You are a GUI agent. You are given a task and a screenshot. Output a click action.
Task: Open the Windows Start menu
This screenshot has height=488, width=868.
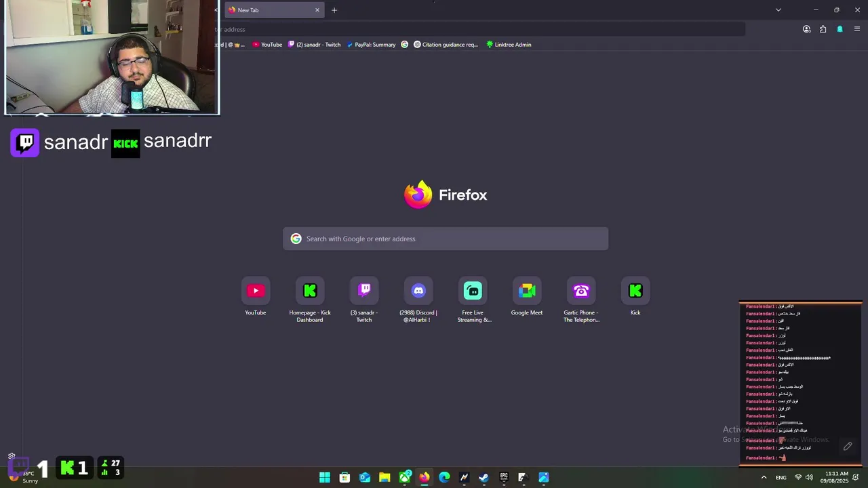(325, 477)
